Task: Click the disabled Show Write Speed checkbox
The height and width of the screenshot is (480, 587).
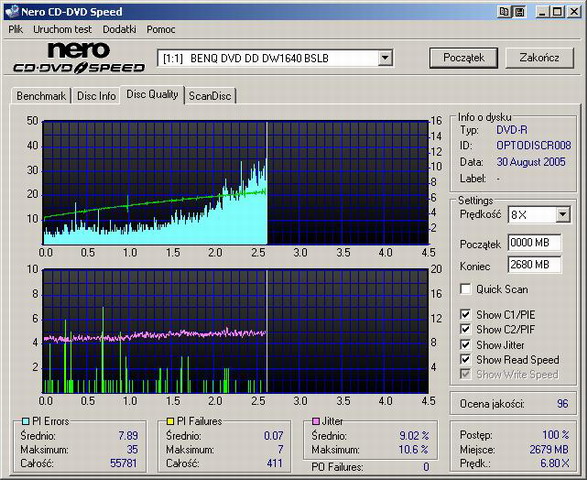Action: point(465,374)
